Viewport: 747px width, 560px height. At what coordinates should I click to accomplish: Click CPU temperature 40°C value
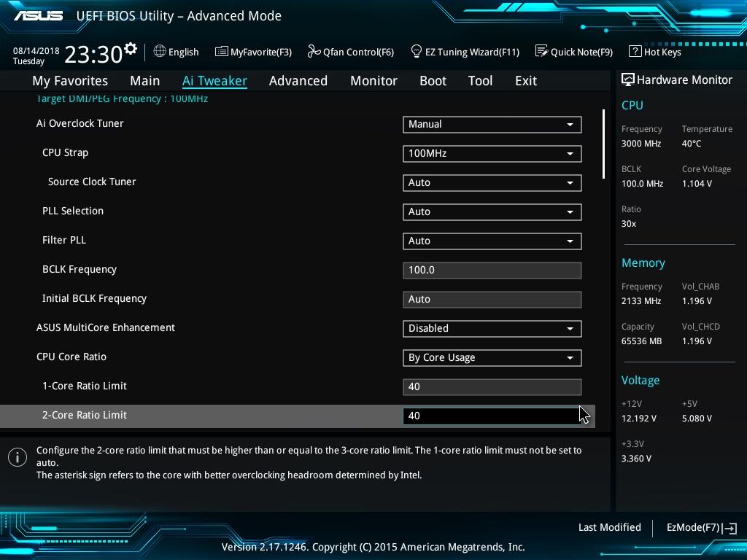[x=692, y=144]
